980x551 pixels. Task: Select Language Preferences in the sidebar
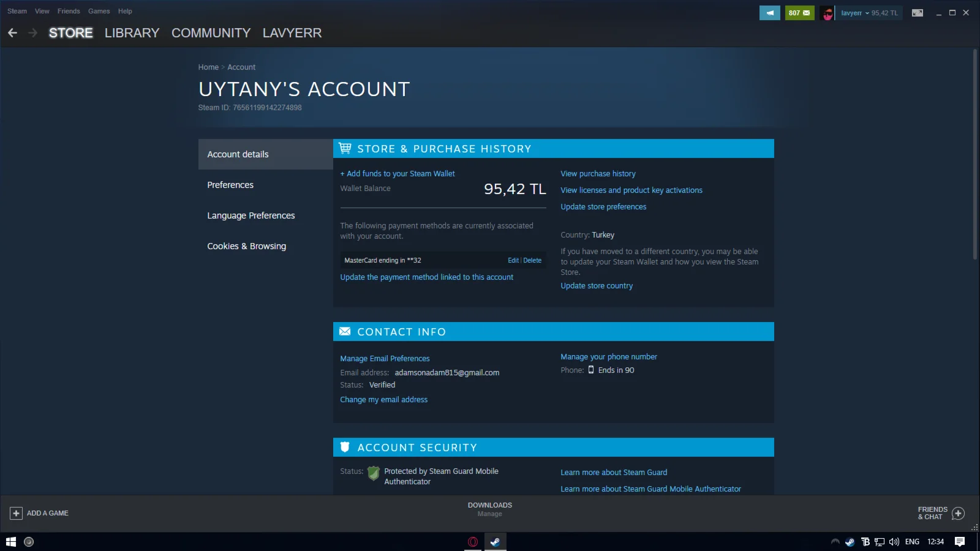click(251, 216)
